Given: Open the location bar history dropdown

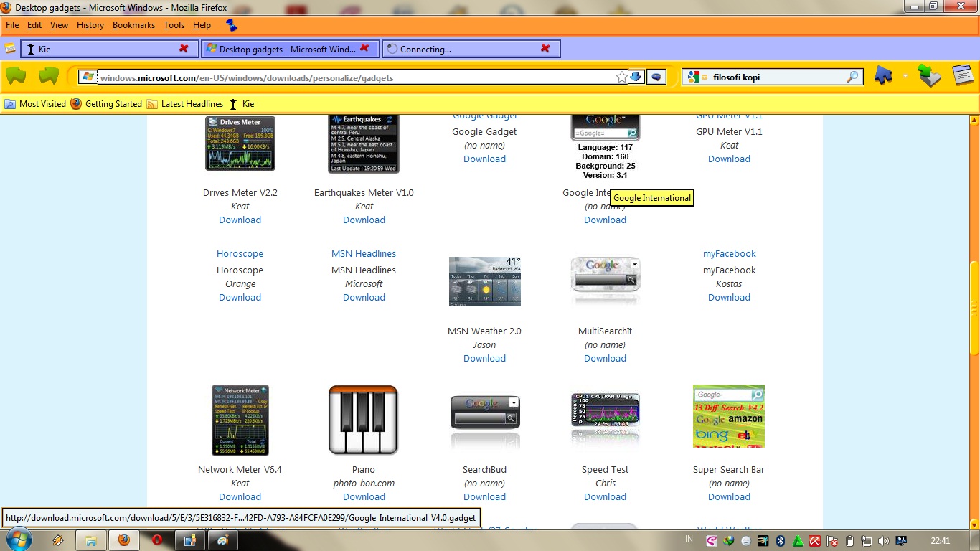Looking at the screenshot, I should pos(637,77).
